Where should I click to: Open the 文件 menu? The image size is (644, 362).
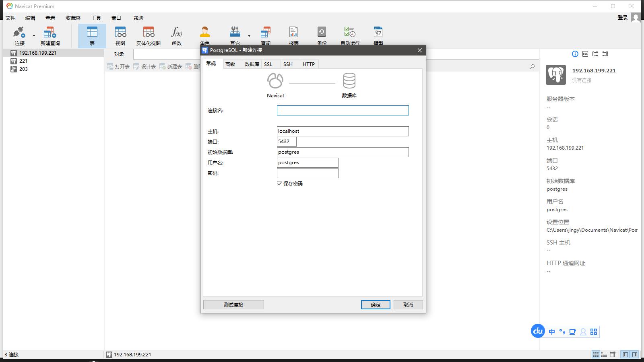tap(10, 18)
